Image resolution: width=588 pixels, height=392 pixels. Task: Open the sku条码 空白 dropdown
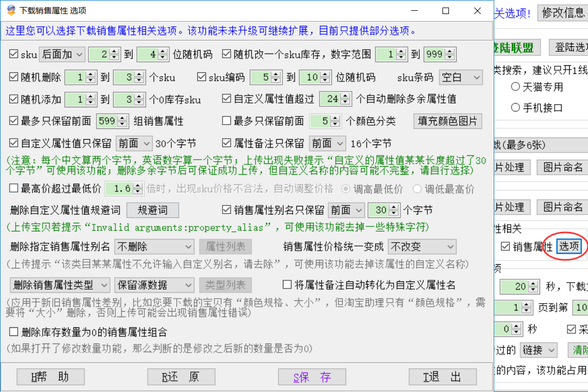(x=460, y=77)
